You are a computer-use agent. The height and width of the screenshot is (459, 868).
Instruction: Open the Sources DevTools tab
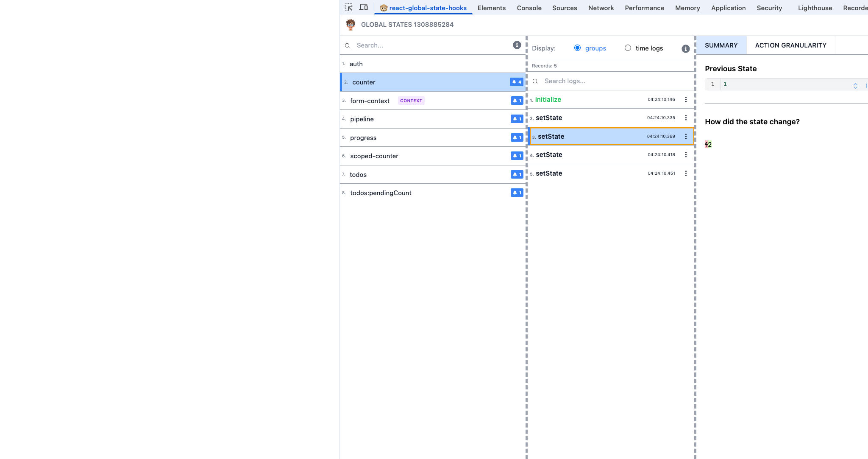tap(565, 8)
